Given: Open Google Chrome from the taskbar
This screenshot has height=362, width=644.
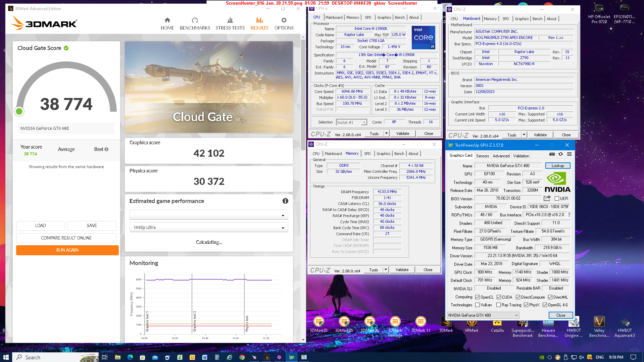Looking at the screenshot, I should 242,357.
